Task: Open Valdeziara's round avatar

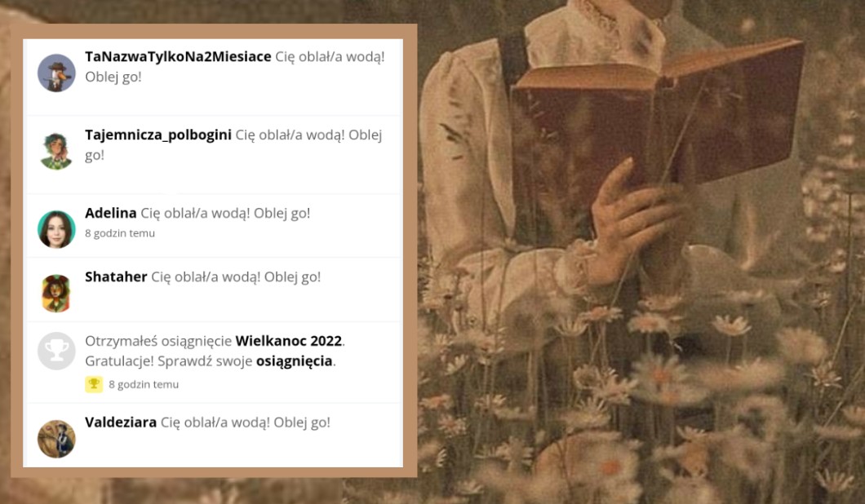Action: pyautogui.click(x=56, y=439)
